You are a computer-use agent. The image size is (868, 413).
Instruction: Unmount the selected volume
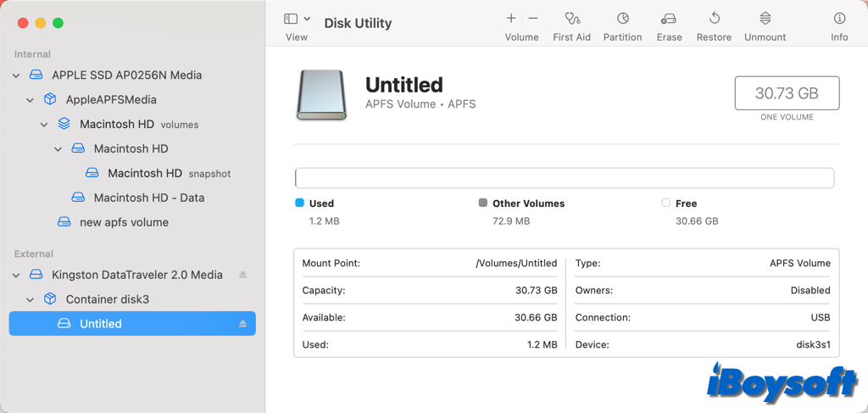click(x=765, y=19)
